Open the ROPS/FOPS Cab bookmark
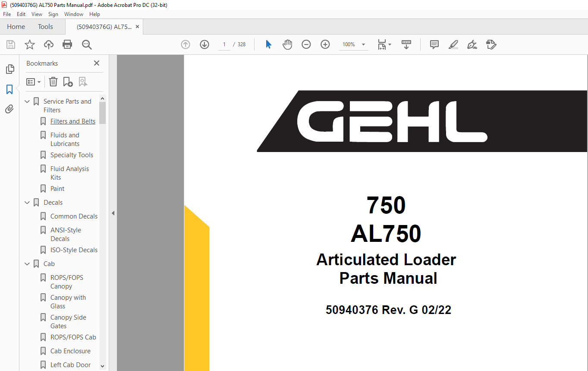The image size is (588, 371). (73, 337)
